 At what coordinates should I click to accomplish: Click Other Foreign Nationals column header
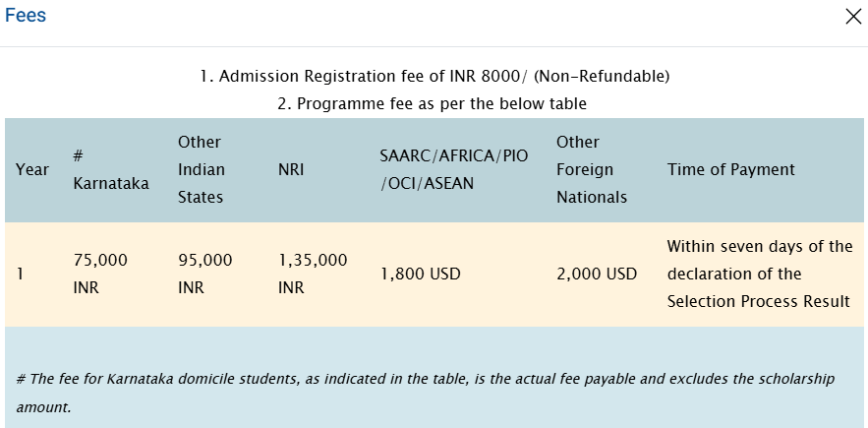(x=591, y=169)
